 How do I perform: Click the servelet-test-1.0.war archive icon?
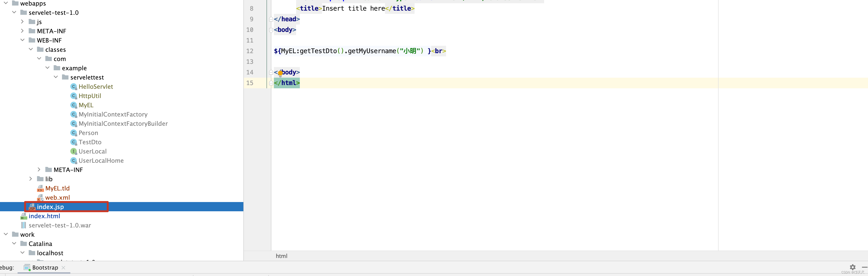pos(24,226)
